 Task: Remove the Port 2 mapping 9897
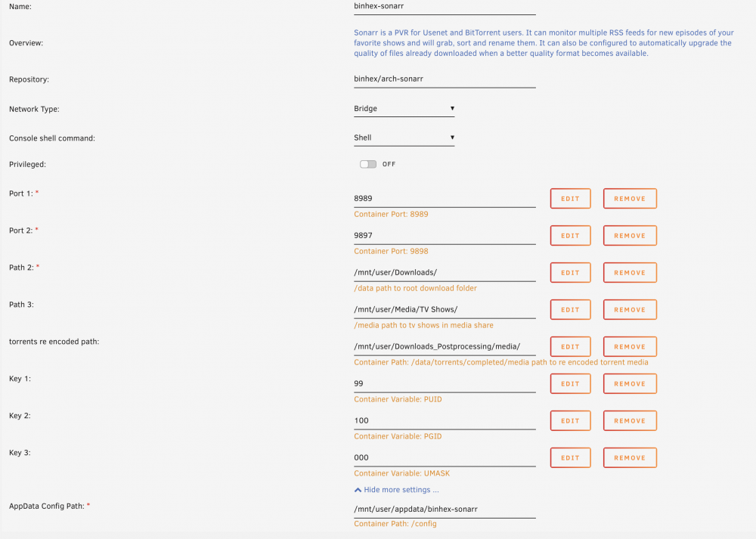[x=630, y=236]
